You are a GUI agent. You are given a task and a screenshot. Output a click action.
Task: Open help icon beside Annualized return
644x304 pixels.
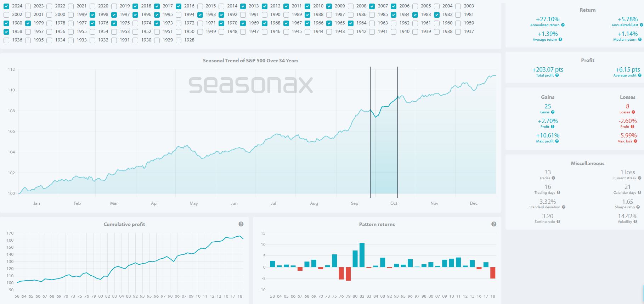pos(563,25)
